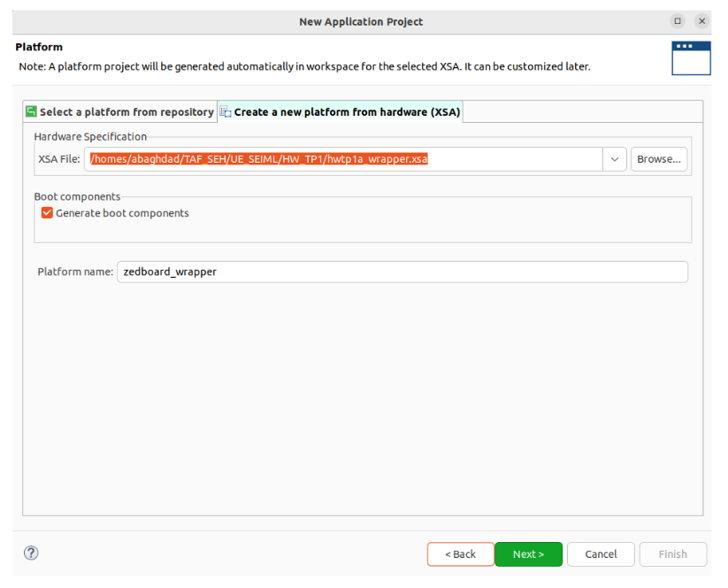Image resolution: width=728 pixels, height=588 pixels.
Task: Close the New Application Project window
Action: pyautogui.click(x=702, y=21)
